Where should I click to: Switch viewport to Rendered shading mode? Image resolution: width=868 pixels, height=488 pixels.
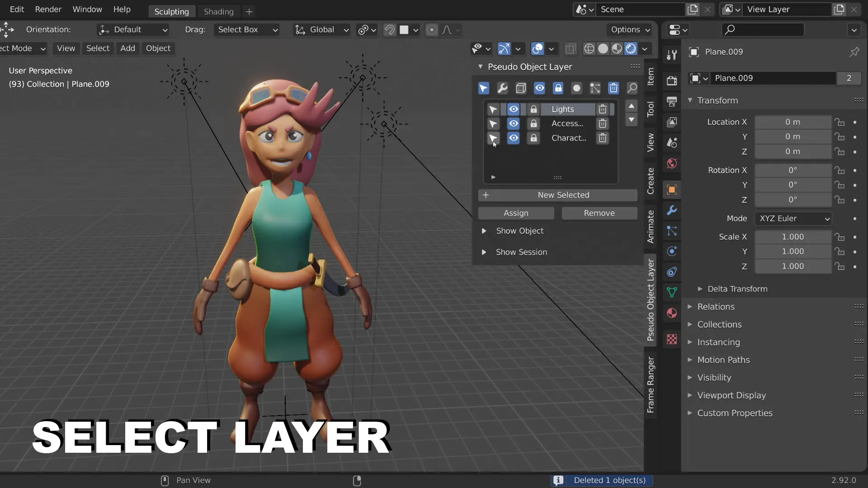click(x=631, y=48)
